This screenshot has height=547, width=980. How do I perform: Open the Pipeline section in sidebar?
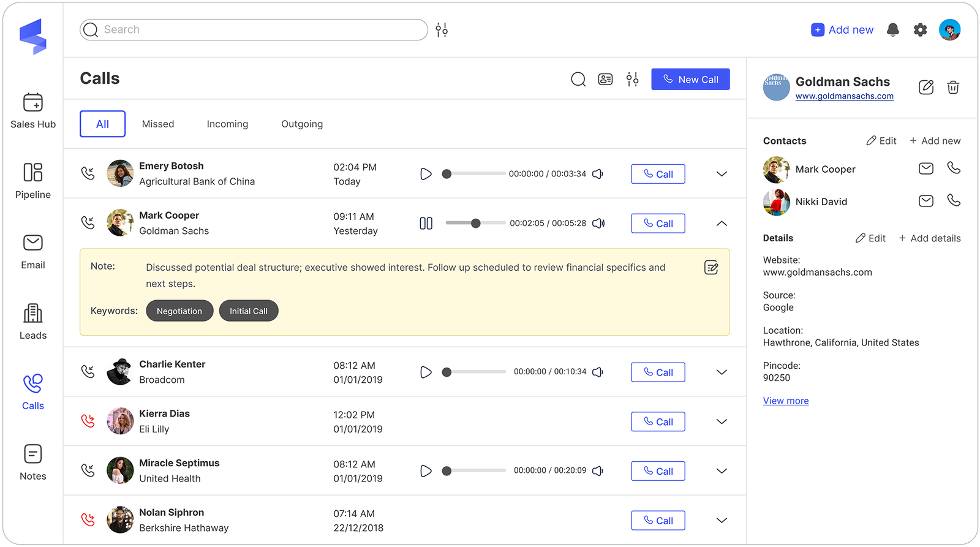tap(33, 181)
